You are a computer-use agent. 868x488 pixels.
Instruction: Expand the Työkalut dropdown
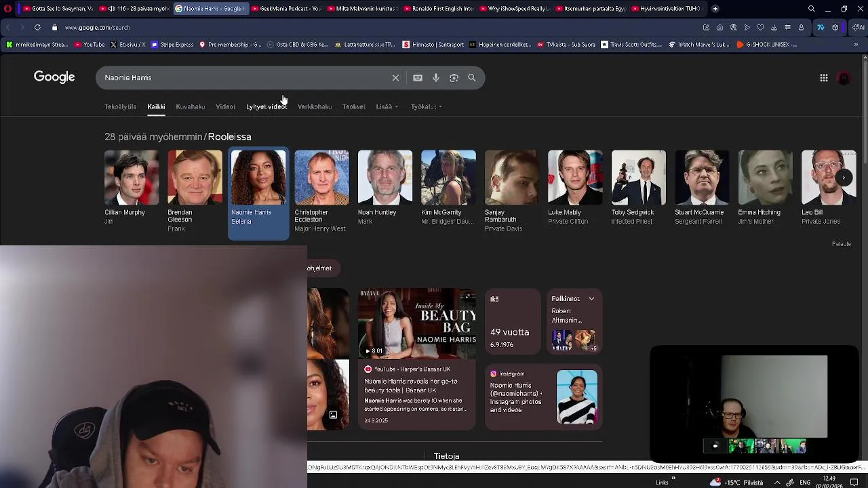427,107
